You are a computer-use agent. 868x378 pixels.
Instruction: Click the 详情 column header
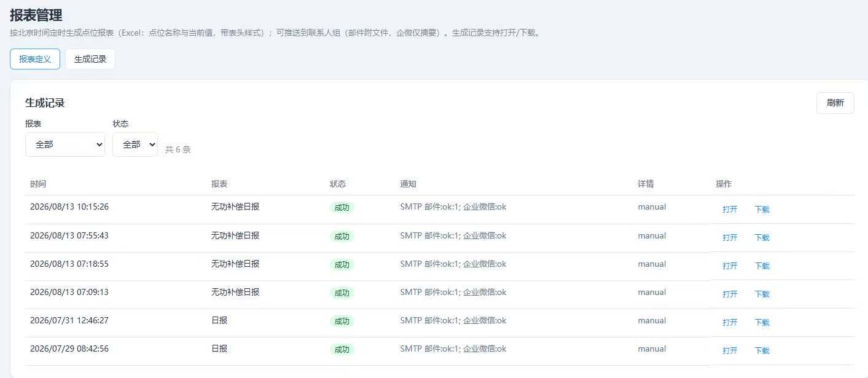646,184
